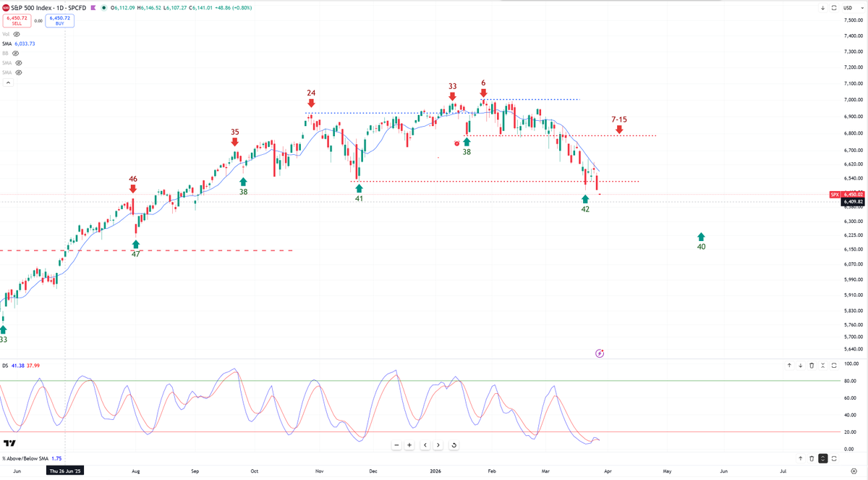Show the first hidden SMA below BB
This screenshot has width=868, height=480.
18,63
